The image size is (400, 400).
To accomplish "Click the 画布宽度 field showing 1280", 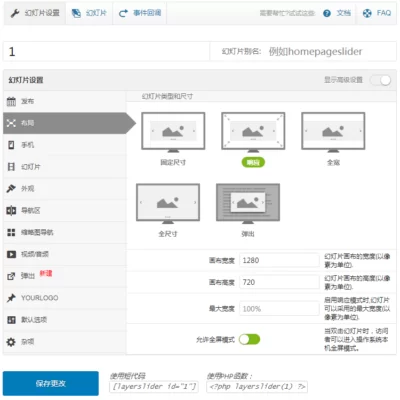I will (279, 260).
